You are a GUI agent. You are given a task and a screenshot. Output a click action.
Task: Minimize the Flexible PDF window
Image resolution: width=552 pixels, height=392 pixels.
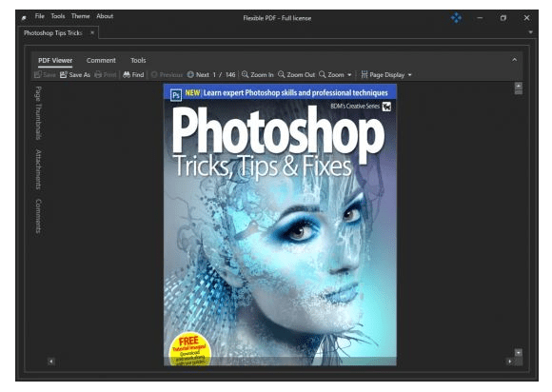tap(480, 17)
